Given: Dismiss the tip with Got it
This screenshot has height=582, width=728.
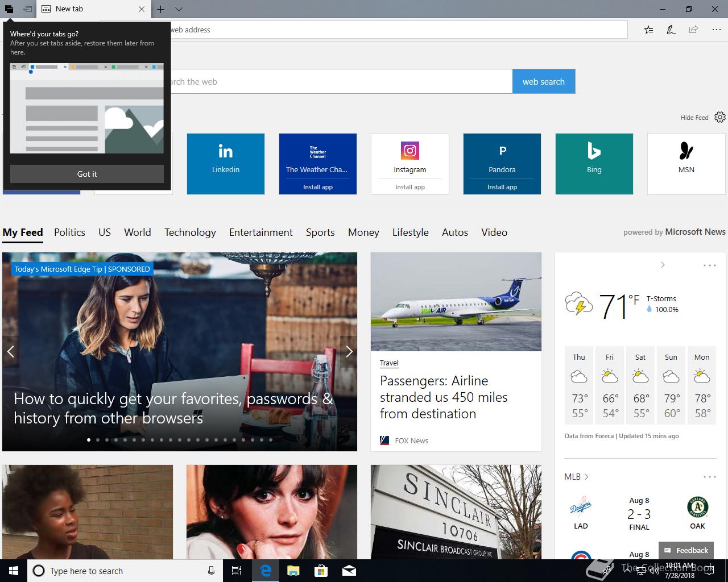Looking at the screenshot, I should (87, 174).
